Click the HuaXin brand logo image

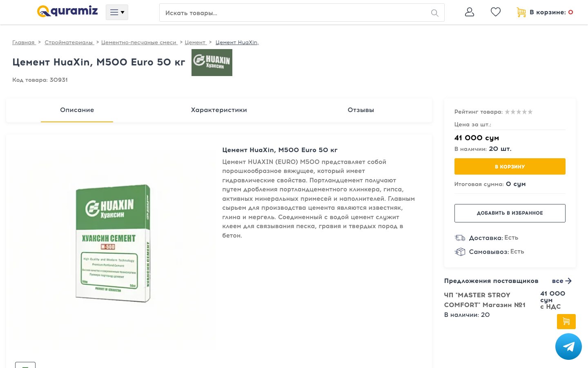click(212, 63)
